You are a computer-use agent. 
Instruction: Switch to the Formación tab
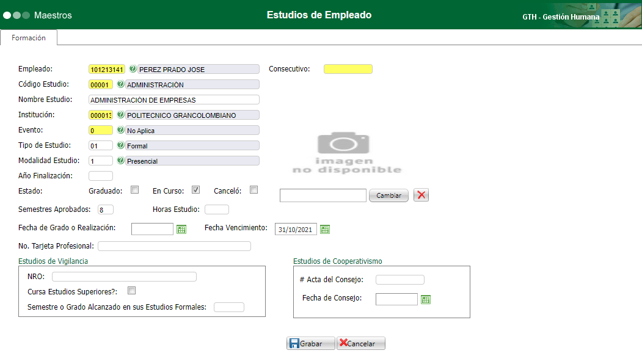(28, 37)
